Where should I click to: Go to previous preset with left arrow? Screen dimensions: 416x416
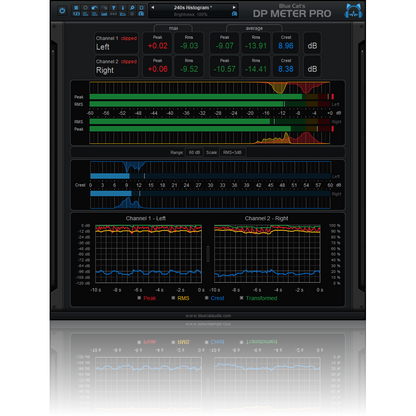pos(153,7)
